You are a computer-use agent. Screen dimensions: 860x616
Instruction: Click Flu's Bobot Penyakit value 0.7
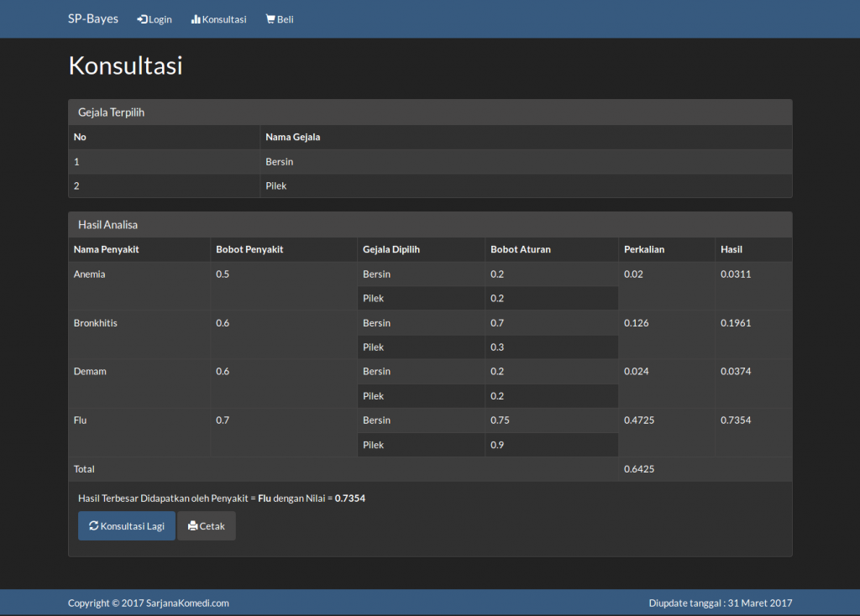(222, 420)
